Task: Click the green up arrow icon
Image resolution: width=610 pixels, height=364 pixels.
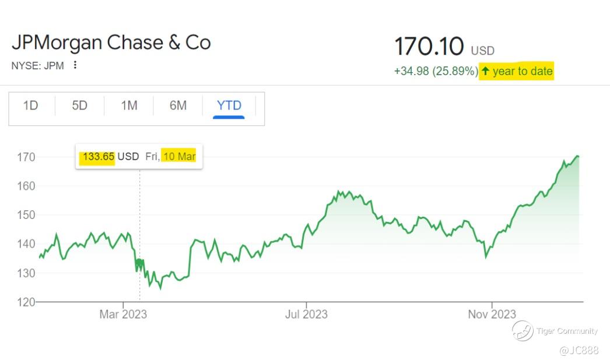Action: click(x=485, y=71)
